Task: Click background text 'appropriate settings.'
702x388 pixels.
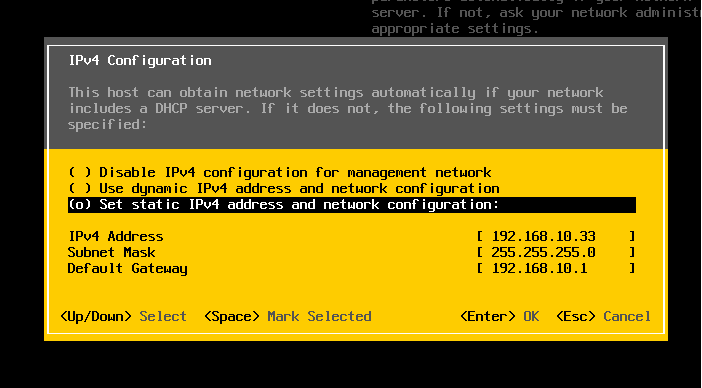Action: 455,29
